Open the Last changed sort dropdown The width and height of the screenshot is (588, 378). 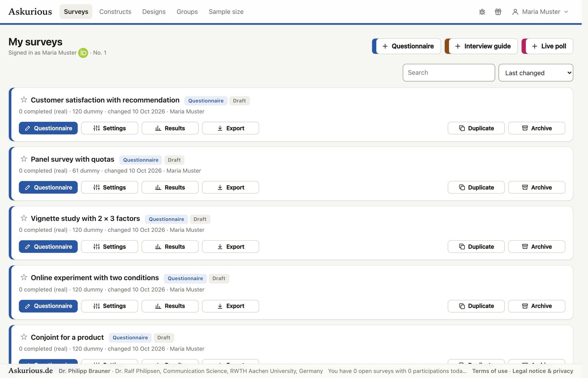tap(536, 73)
